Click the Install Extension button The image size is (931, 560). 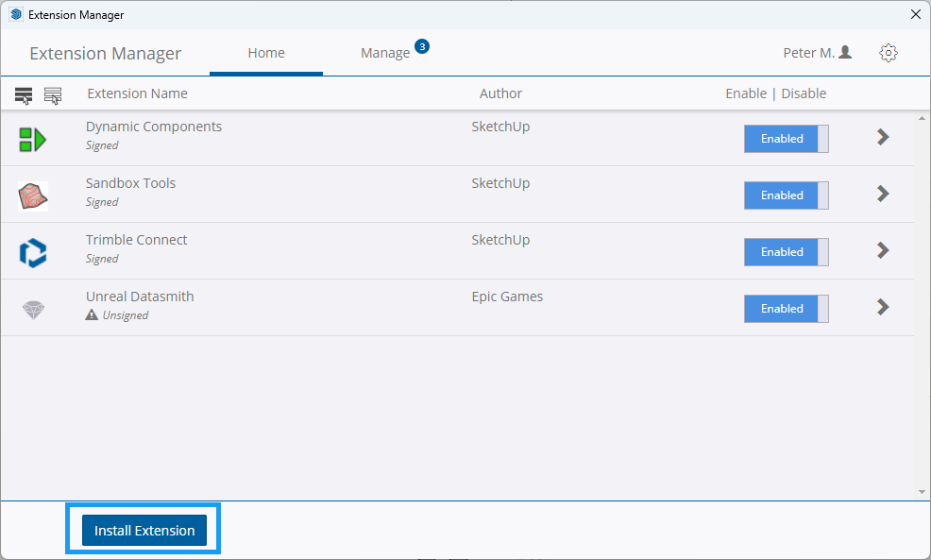click(143, 530)
